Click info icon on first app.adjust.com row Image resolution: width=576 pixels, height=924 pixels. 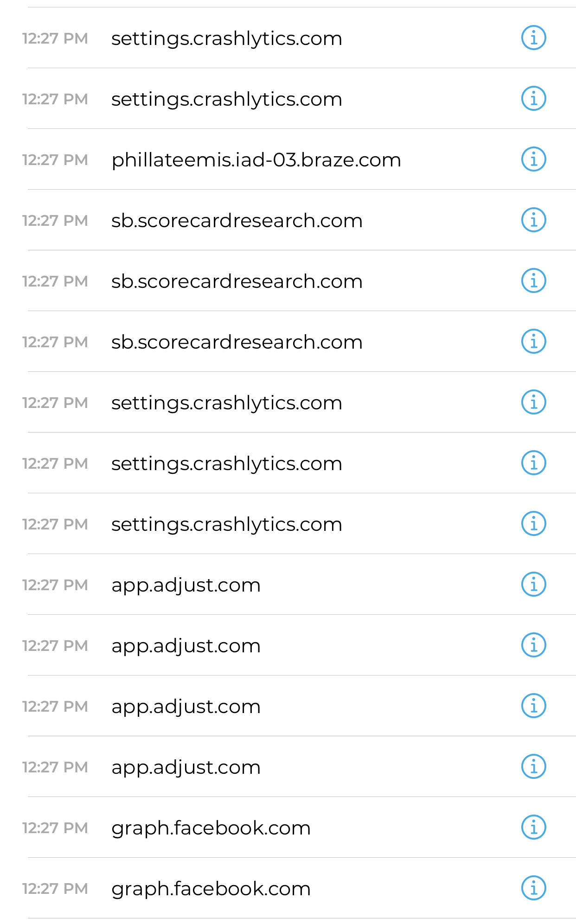pos(533,584)
